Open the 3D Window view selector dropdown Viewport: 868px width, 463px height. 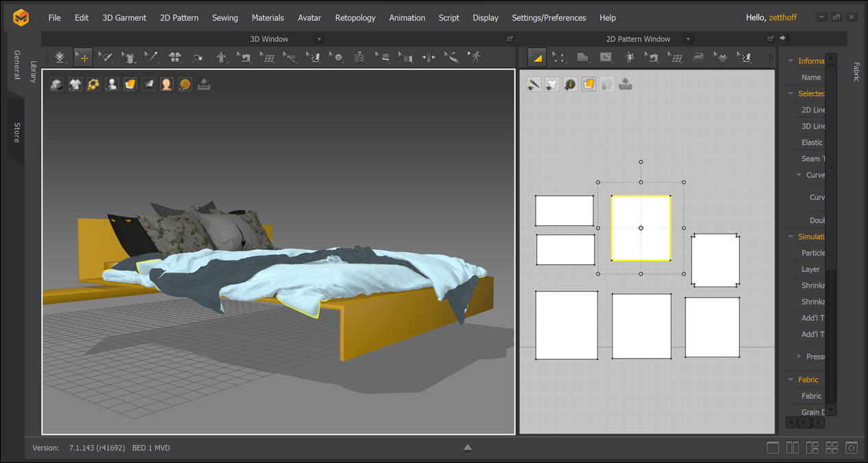coord(319,38)
